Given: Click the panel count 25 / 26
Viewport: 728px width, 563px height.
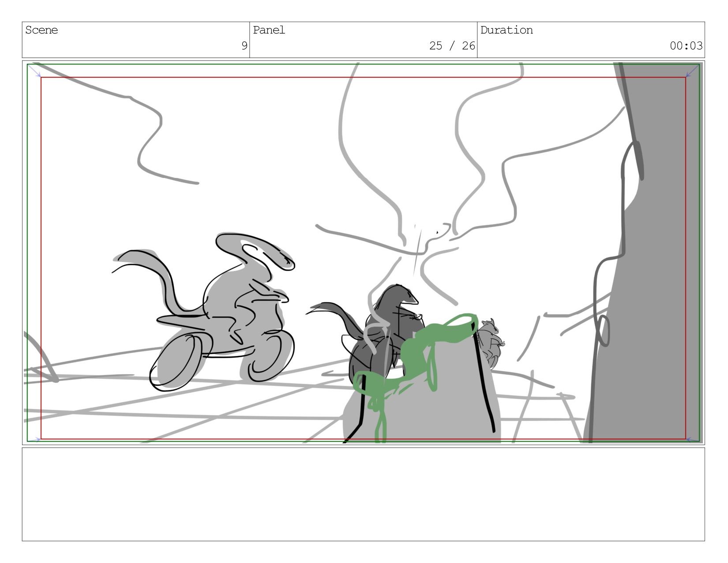Looking at the screenshot, I should tap(452, 45).
